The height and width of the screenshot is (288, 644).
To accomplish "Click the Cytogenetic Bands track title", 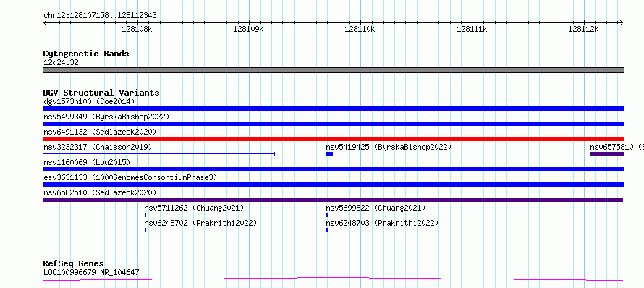I will (x=86, y=54).
